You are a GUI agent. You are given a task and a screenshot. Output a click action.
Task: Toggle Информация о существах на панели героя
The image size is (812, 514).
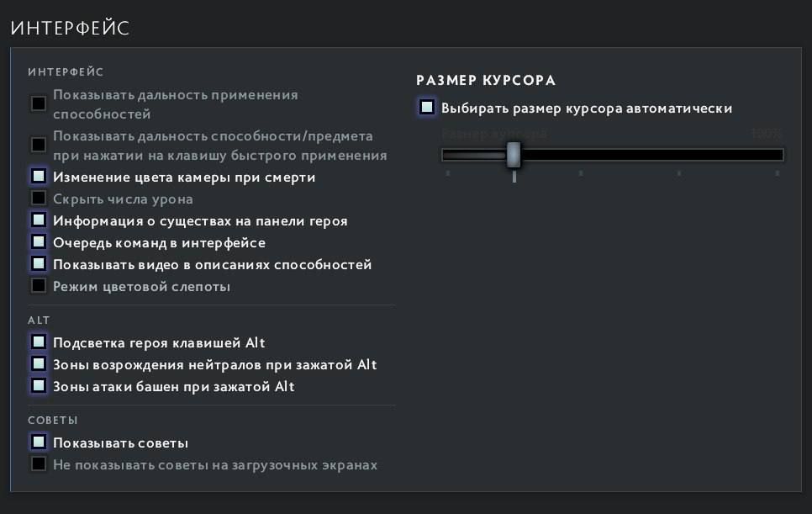click(x=38, y=220)
